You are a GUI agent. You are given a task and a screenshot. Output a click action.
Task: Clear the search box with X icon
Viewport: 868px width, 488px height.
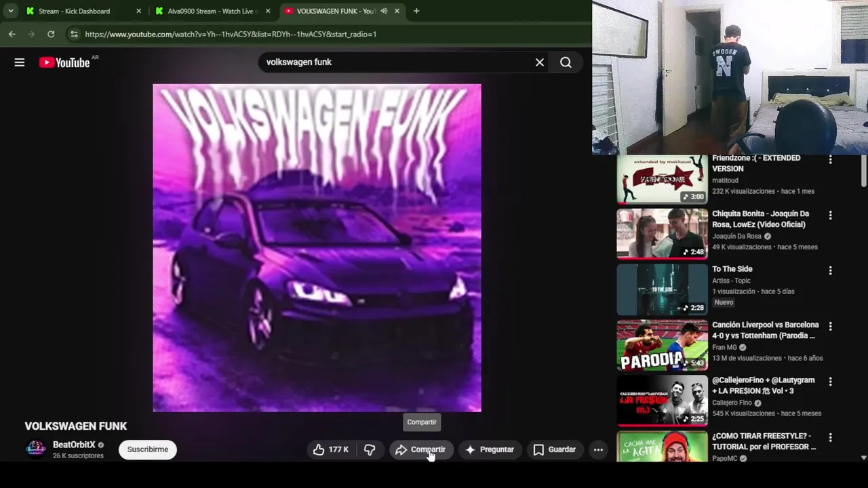pyautogui.click(x=540, y=62)
